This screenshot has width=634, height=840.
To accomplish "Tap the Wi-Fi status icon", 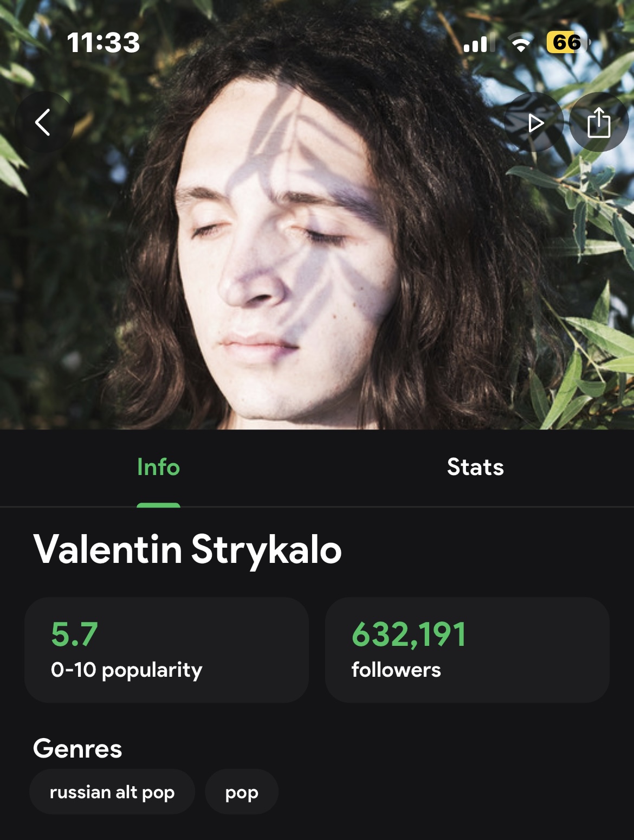I will pos(520,43).
